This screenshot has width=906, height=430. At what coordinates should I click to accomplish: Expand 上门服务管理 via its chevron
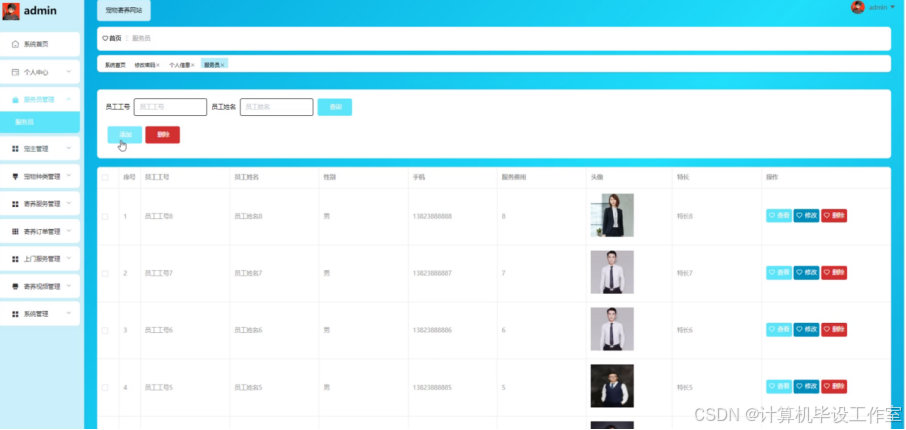tap(69, 258)
